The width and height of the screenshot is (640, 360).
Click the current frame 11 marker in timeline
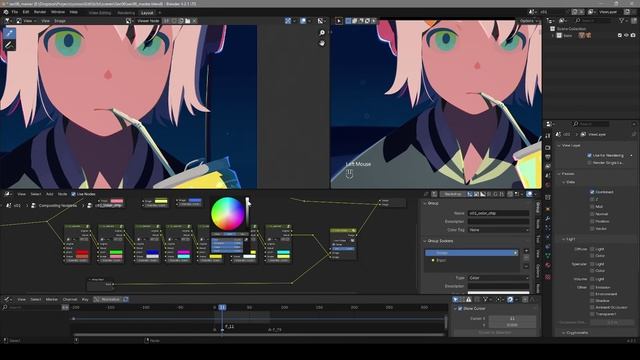(x=222, y=307)
